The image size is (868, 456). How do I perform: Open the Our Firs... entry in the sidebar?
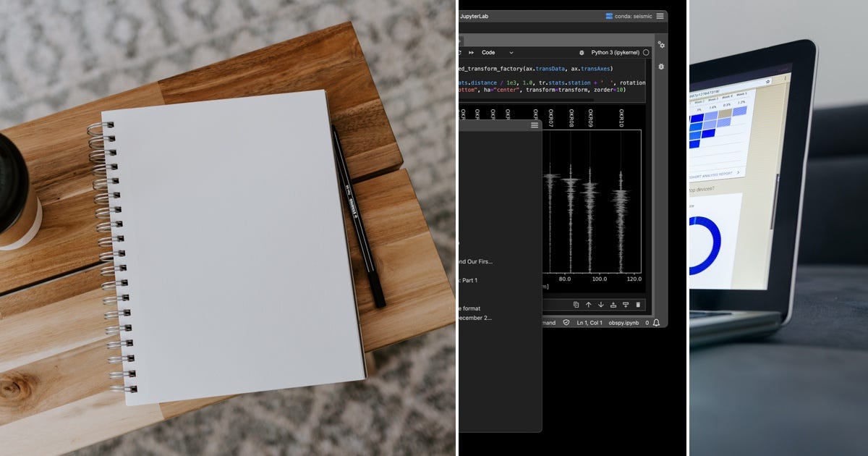coord(477,261)
